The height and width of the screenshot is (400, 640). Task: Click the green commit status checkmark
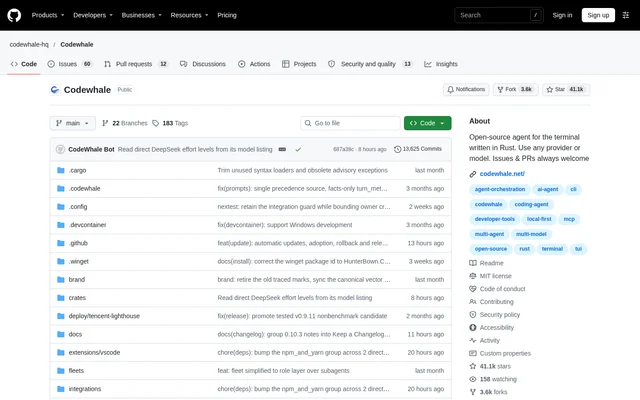[x=298, y=149]
